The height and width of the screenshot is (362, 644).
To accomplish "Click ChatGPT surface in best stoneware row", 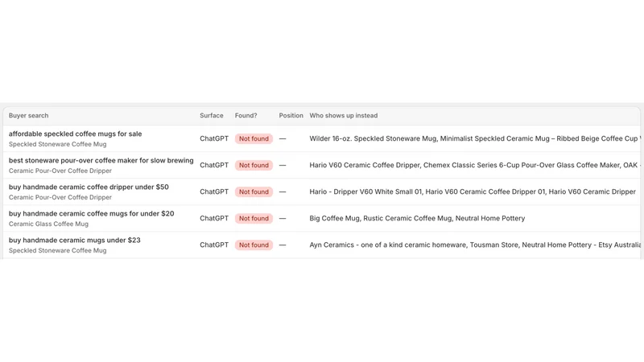I will 214,165.
